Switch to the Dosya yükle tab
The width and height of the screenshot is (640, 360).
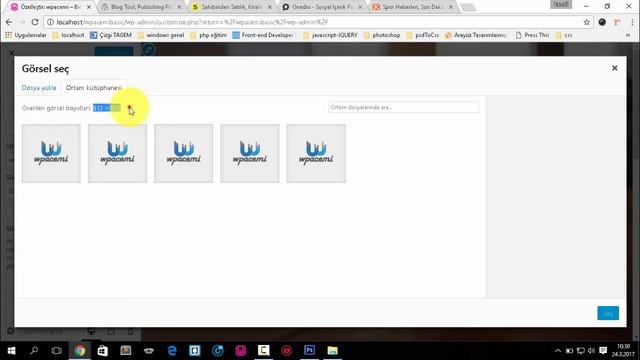[39, 88]
